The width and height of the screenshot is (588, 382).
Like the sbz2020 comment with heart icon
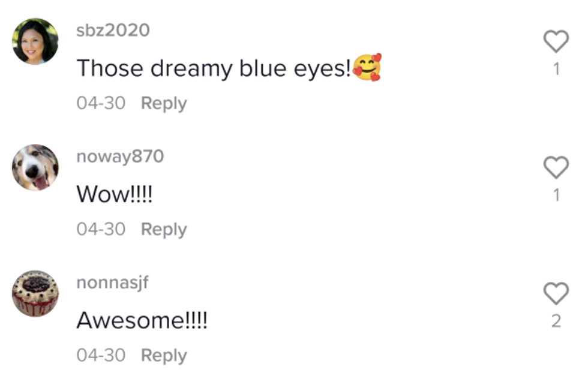(556, 42)
